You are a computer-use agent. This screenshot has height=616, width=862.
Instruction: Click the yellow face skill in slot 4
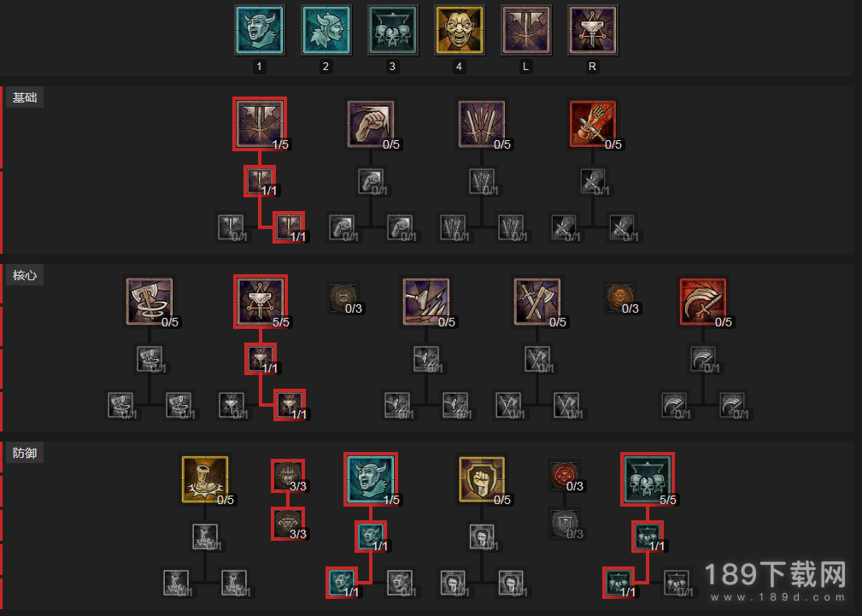(459, 30)
